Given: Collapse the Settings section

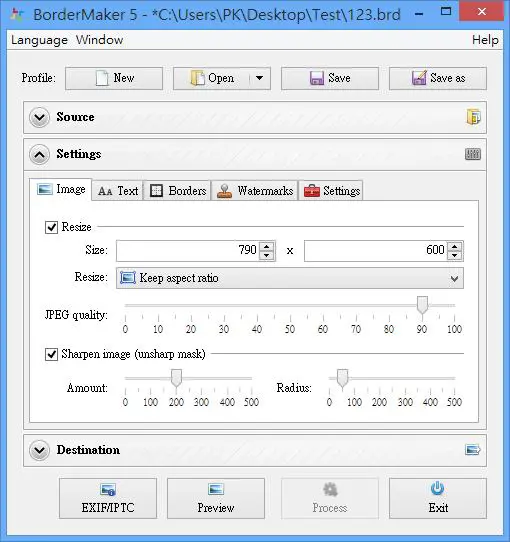Looking at the screenshot, I should tap(39, 155).
